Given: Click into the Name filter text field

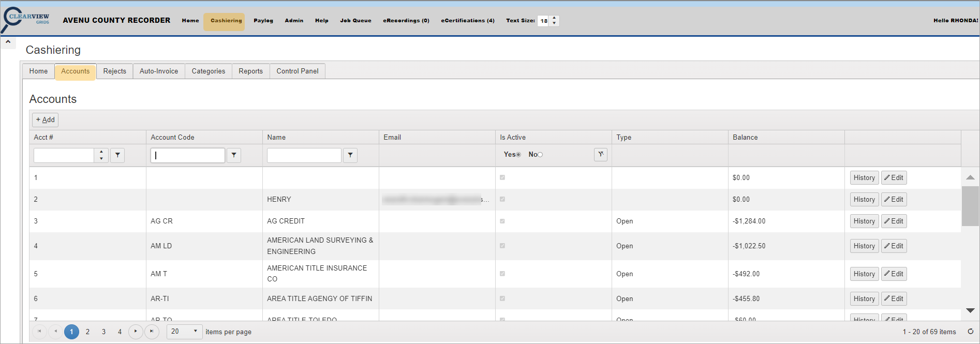Looking at the screenshot, I should pos(304,155).
